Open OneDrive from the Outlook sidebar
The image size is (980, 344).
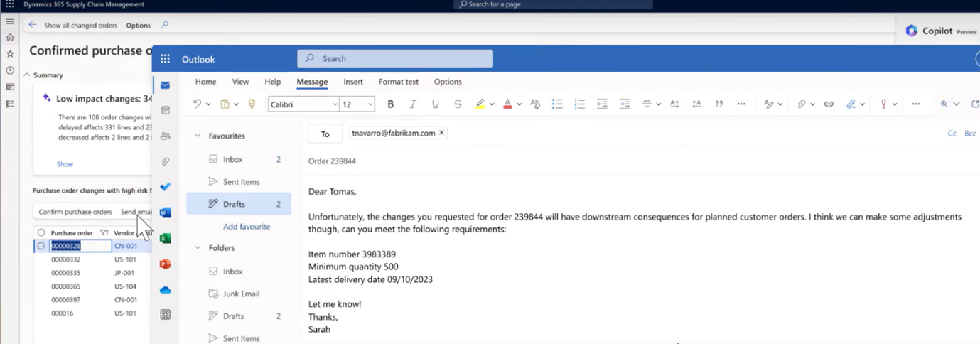click(x=165, y=289)
